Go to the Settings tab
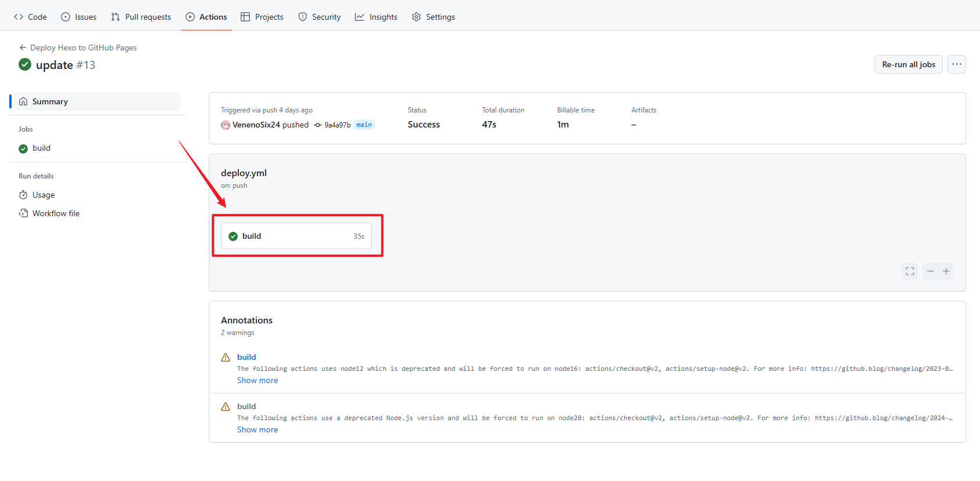980x481 pixels. point(433,17)
